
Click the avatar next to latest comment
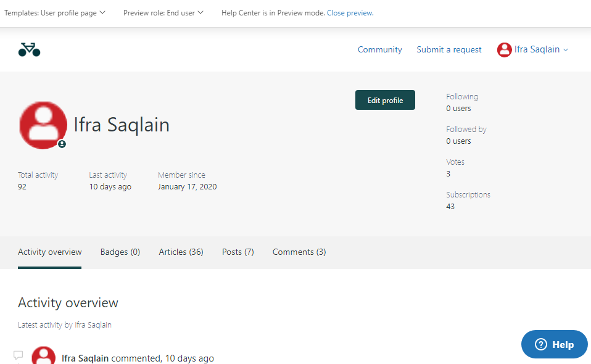[x=43, y=356]
